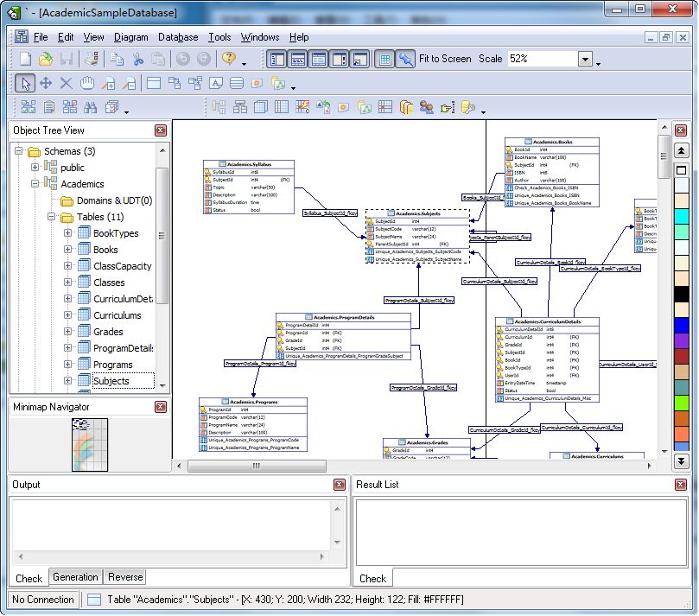Viewport: 699px width, 616px height.
Task: Close the Minimap Navigator panel
Action: point(161,407)
